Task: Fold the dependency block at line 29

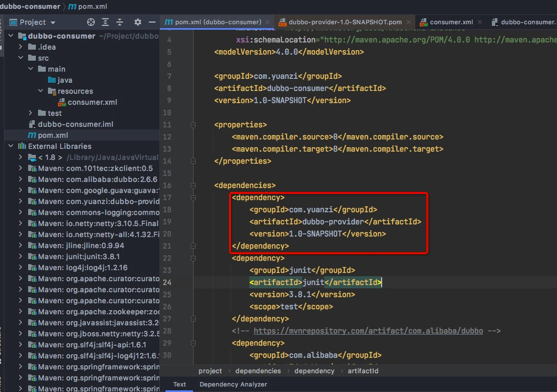Action: 193,343
